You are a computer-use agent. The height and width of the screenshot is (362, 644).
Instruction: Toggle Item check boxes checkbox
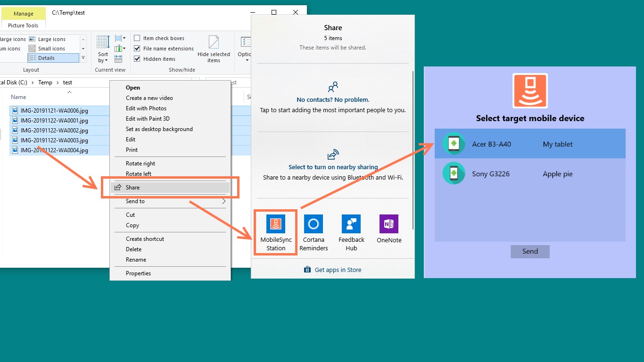137,38
